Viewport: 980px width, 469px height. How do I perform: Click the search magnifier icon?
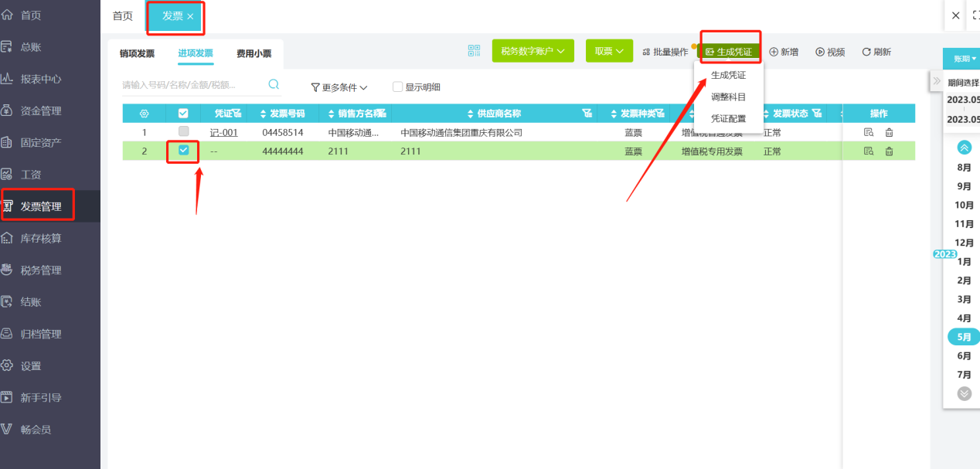click(x=274, y=85)
